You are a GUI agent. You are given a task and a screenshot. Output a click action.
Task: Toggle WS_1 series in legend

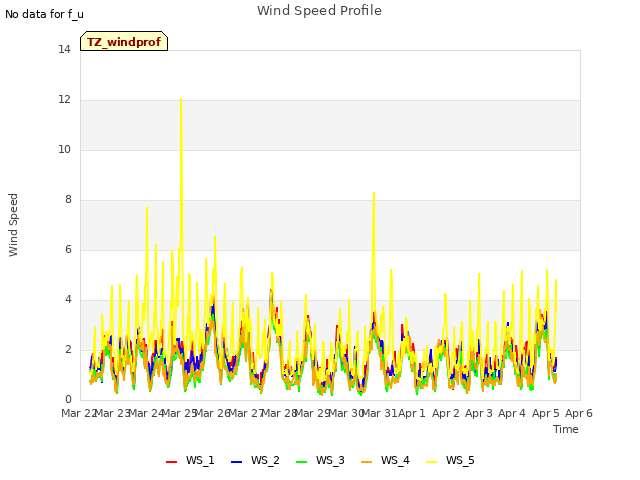[190, 460]
